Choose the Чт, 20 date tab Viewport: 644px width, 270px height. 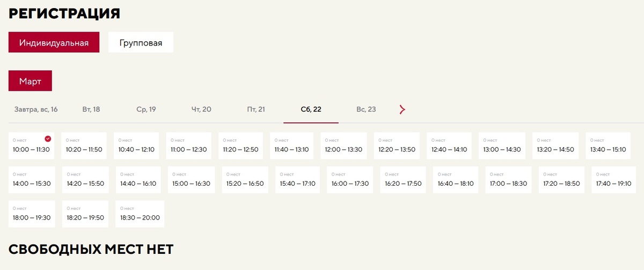point(201,110)
